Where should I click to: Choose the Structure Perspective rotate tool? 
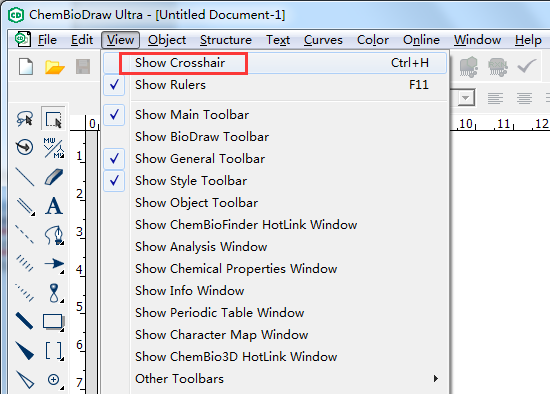tap(25, 147)
